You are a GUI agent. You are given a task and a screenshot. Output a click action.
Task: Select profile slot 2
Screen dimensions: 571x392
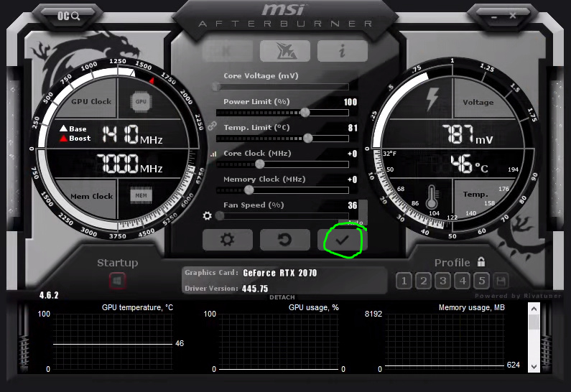click(x=423, y=281)
